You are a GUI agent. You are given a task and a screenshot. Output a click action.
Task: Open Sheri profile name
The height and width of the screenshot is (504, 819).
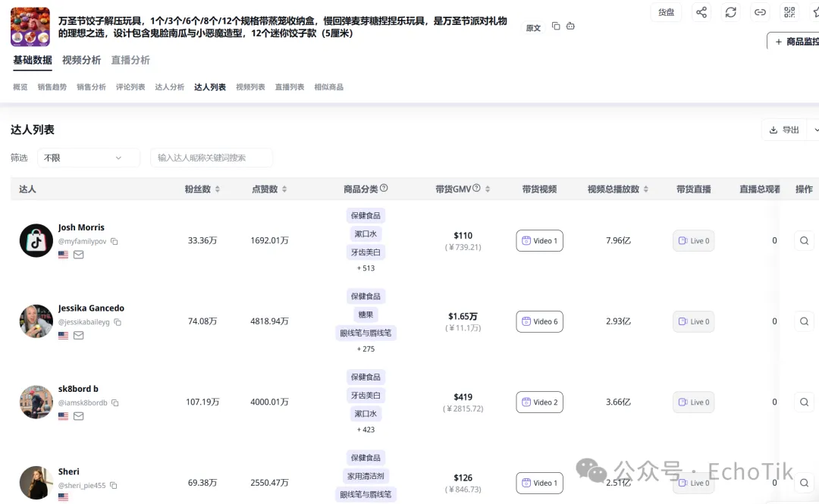(x=68, y=471)
